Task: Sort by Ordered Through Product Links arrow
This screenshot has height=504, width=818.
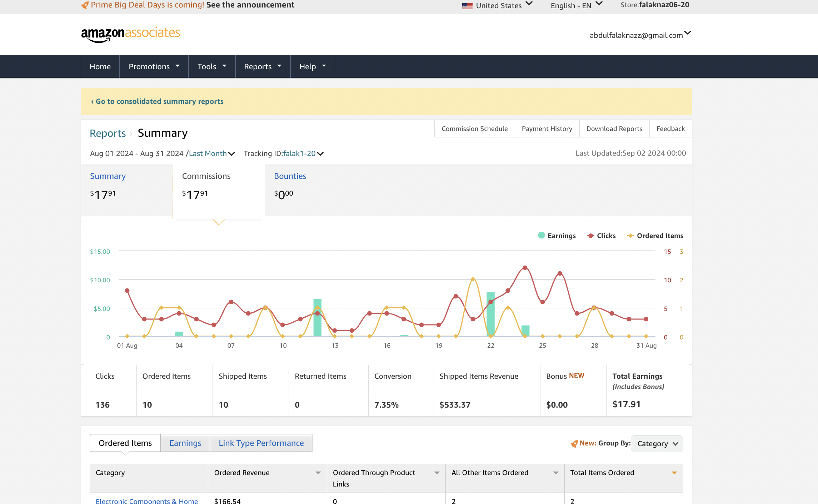Action: click(437, 473)
